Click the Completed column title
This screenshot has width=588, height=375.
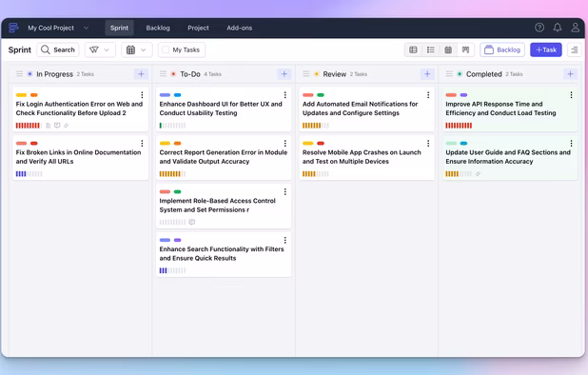(x=483, y=74)
